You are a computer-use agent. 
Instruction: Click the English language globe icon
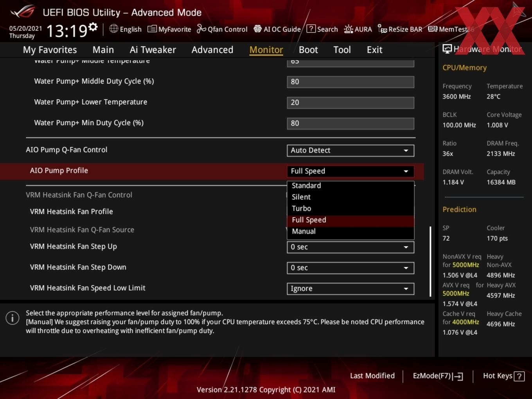pos(113,29)
